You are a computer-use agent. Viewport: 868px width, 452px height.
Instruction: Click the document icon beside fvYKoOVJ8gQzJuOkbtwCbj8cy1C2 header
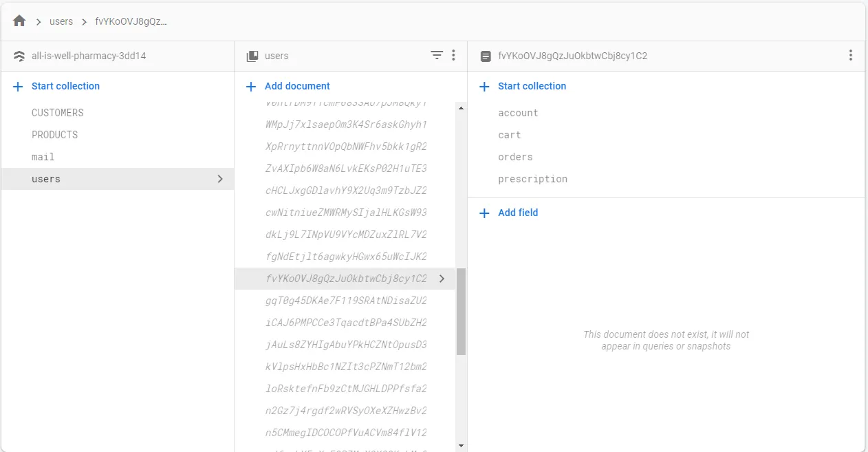tap(486, 56)
